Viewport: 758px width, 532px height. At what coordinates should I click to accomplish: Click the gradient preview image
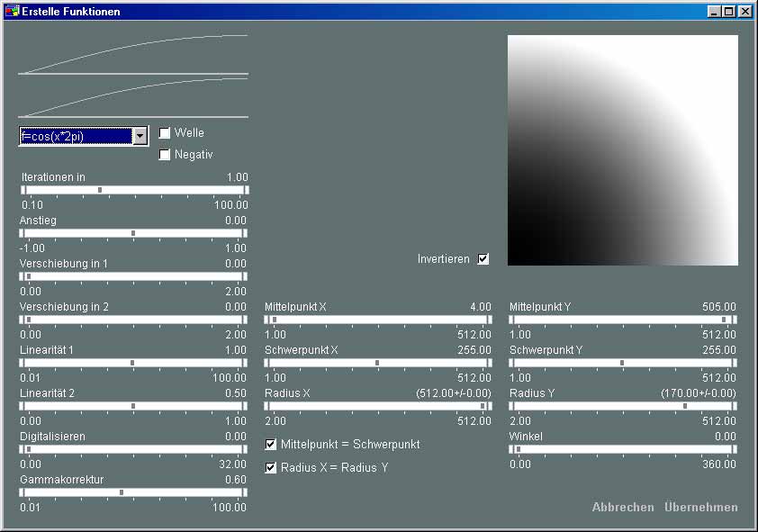point(623,149)
